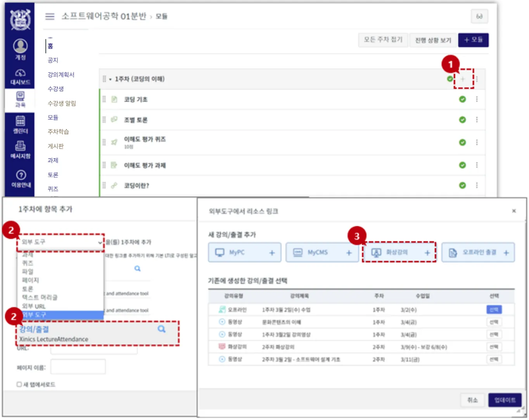Screen dimensions: 529x420
Task: Click the assignment icon beside 이해도 평가 과제
Action: coord(114,165)
